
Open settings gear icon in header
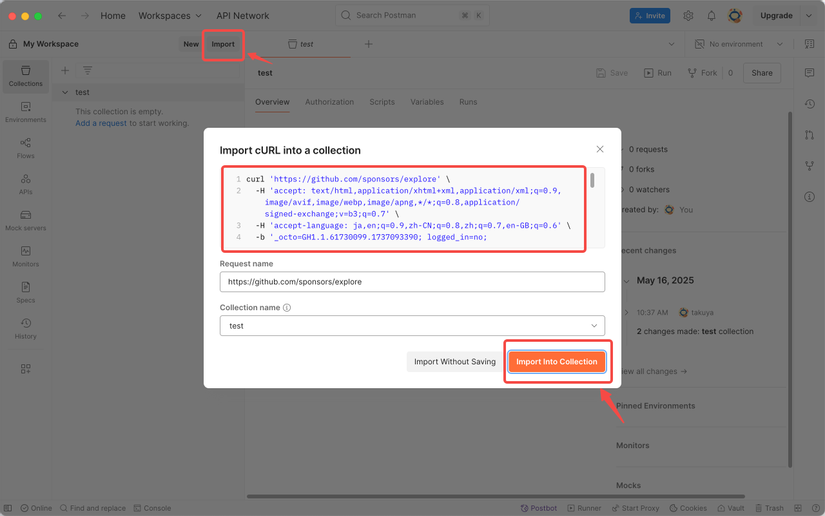point(688,16)
